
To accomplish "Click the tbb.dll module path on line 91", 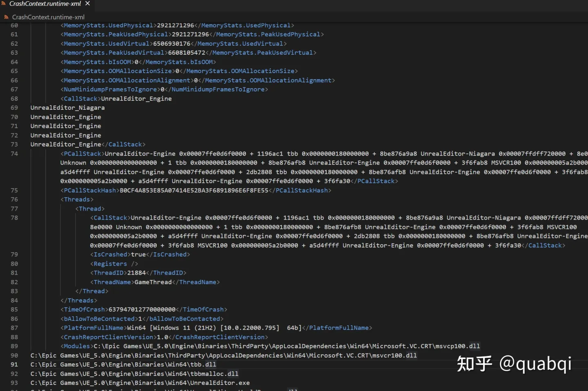I will pos(123,364).
